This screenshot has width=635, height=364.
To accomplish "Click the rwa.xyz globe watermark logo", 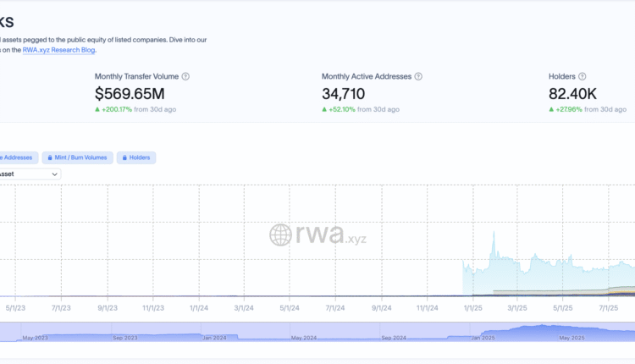I will tap(280, 234).
